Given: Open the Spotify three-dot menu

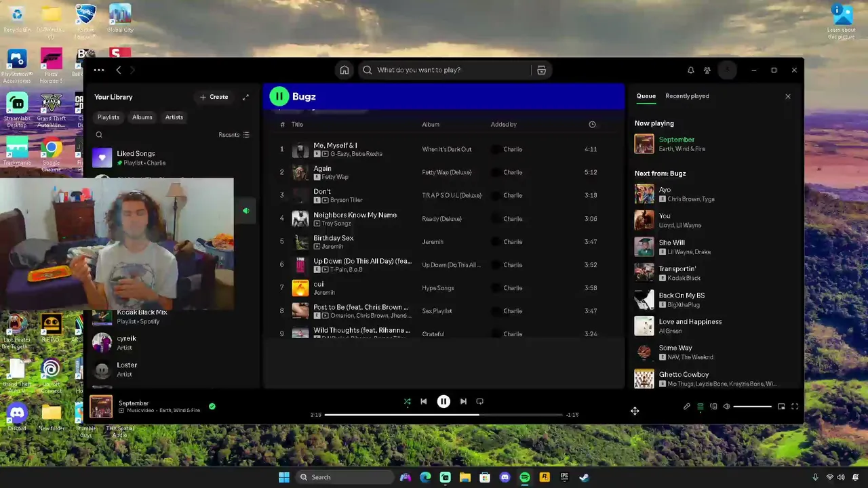Looking at the screenshot, I should point(99,70).
